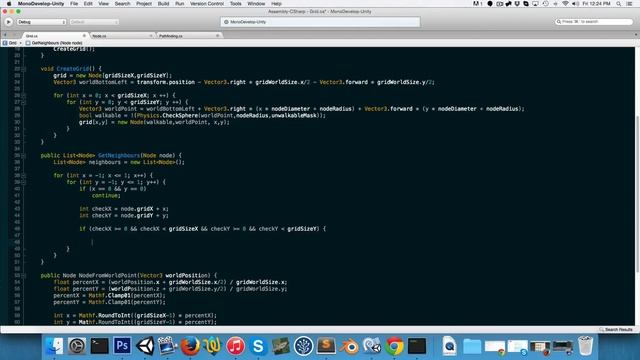Collapse the 'for int x = -1' loop fold
640x360 pixels.
point(24,176)
